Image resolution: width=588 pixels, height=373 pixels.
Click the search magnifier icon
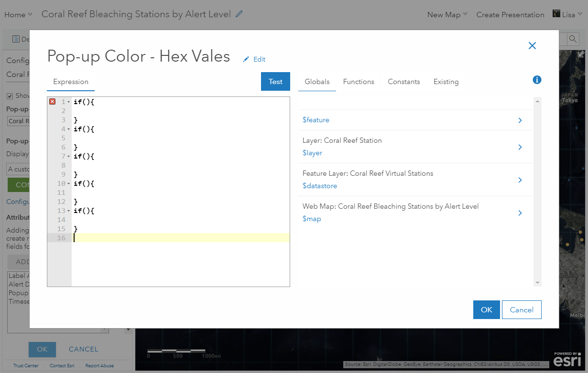572,39
